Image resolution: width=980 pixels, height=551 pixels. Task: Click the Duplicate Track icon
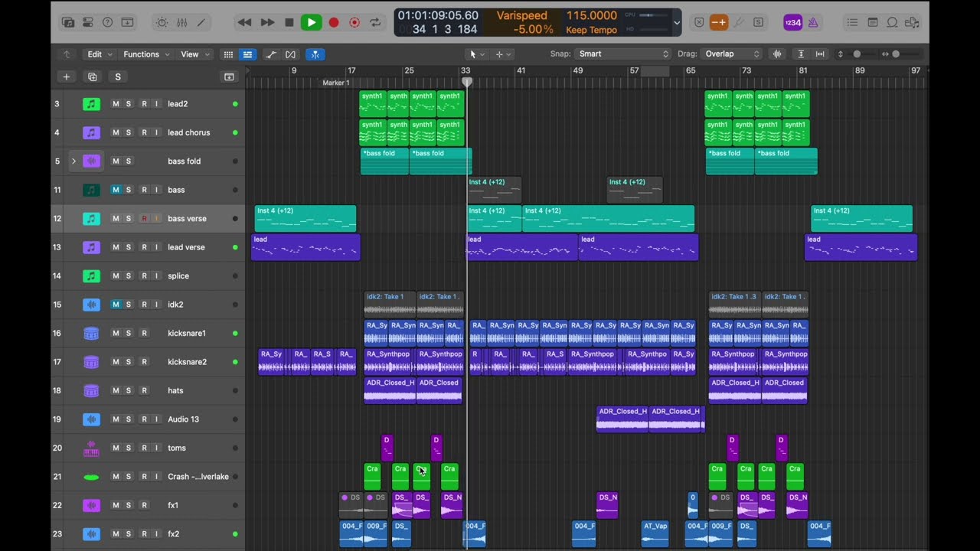tap(93, 77)
